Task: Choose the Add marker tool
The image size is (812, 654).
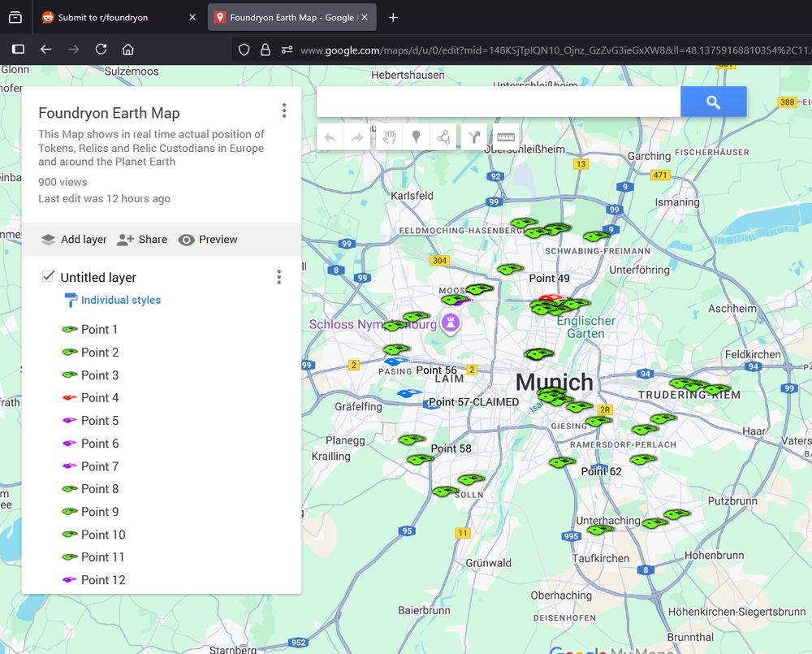Action: click(x=417, y=137)
